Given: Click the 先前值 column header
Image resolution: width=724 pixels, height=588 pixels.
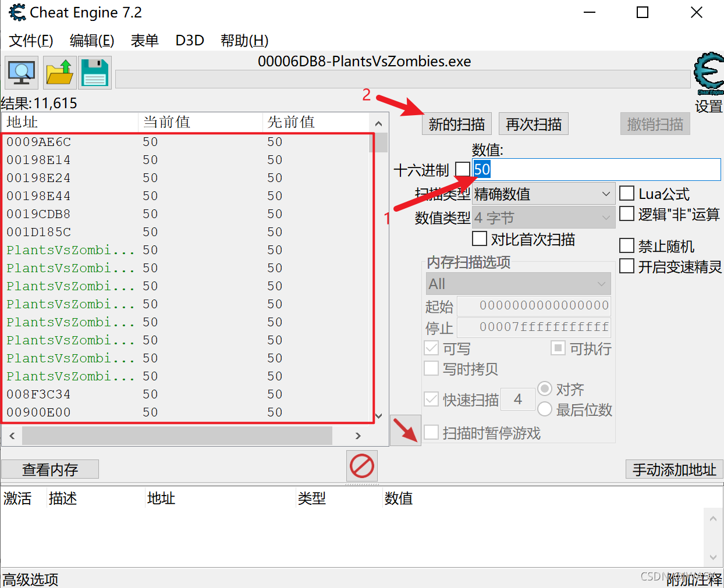Looking at the screenshot, I should (316, 122).
